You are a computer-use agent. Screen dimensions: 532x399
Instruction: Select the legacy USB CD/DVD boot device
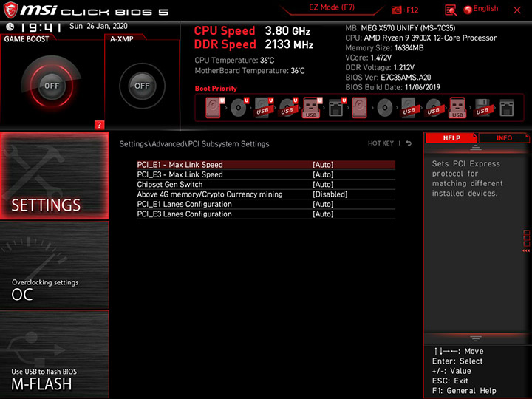[x=434, y=108]
